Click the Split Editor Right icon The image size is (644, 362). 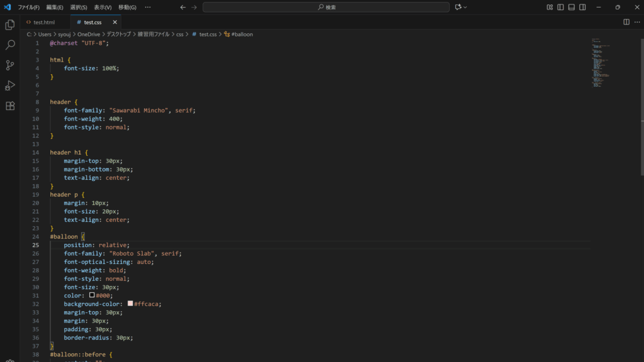[x=626, y=22]
